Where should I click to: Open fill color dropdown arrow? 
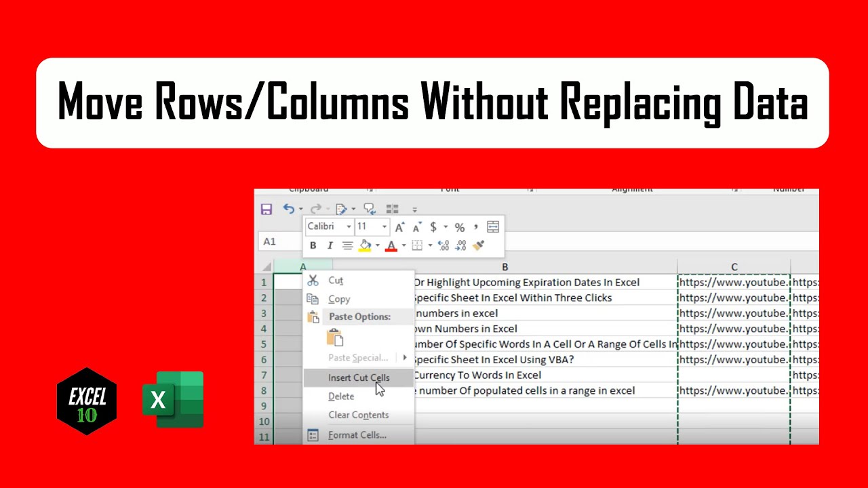click(x=377, y=245)
